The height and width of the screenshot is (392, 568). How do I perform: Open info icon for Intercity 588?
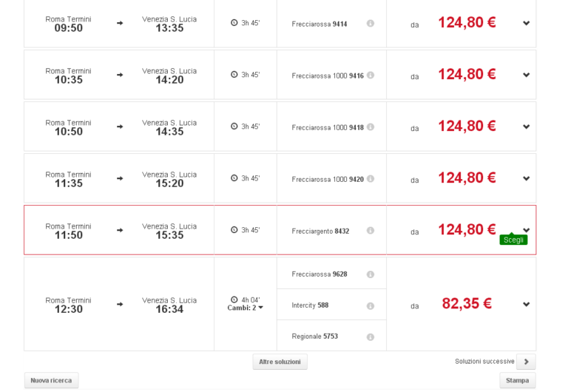pos(371,305)
